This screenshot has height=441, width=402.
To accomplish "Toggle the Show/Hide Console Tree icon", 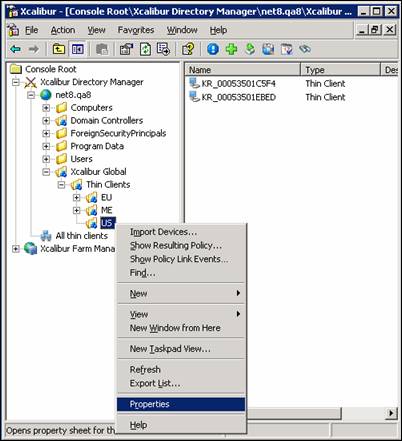I will [x=77, y=49].
